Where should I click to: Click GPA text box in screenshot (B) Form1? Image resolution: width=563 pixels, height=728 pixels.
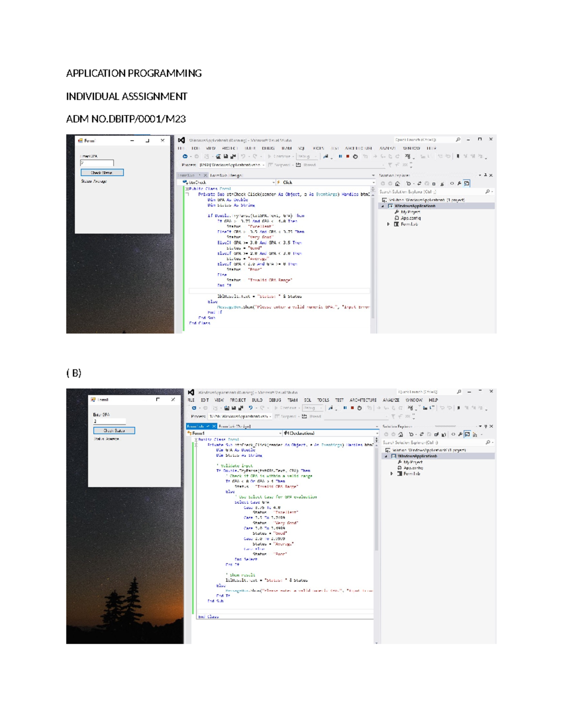tap(109, 421)
